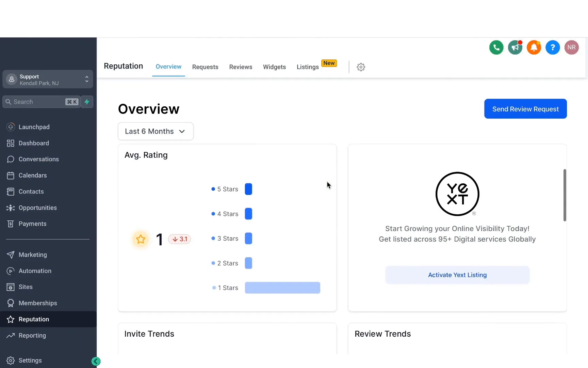Click the red 3.1 rating decrease badge
The height and width of the screenshot is (368, 588).
coord(180,239)
